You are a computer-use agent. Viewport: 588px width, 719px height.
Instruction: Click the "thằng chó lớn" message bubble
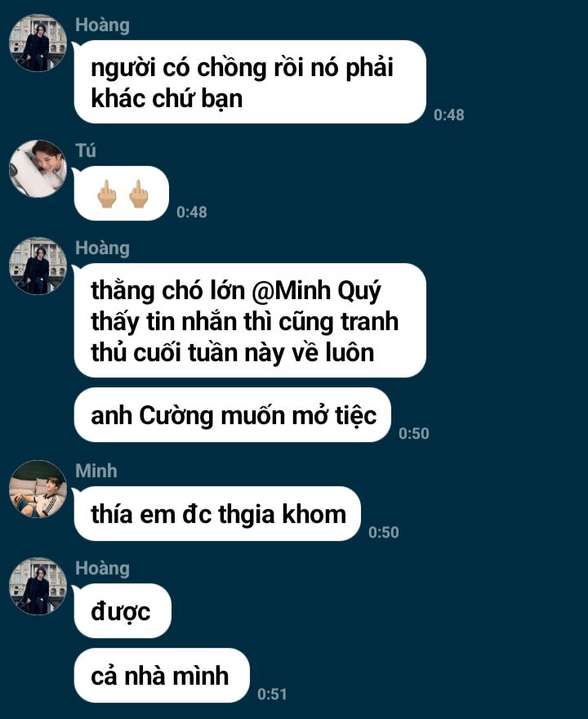click(250, 321)
